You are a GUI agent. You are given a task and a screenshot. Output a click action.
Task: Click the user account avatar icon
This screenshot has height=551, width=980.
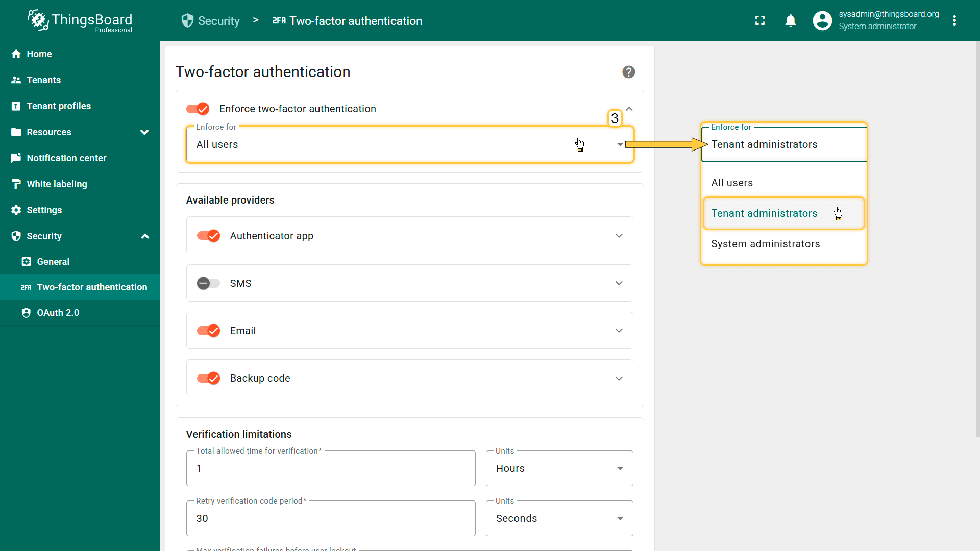point(822,20)
